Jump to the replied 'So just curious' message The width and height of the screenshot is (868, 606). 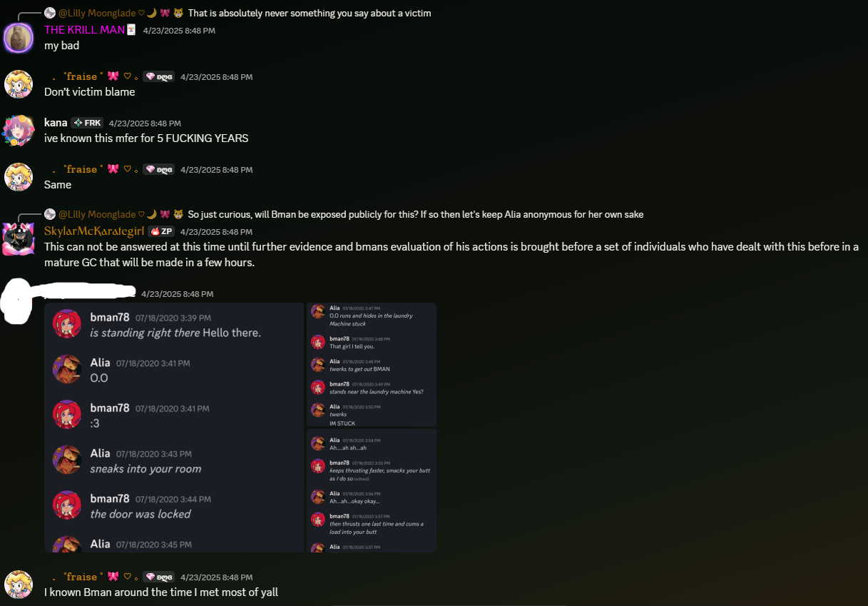(416, 214)
